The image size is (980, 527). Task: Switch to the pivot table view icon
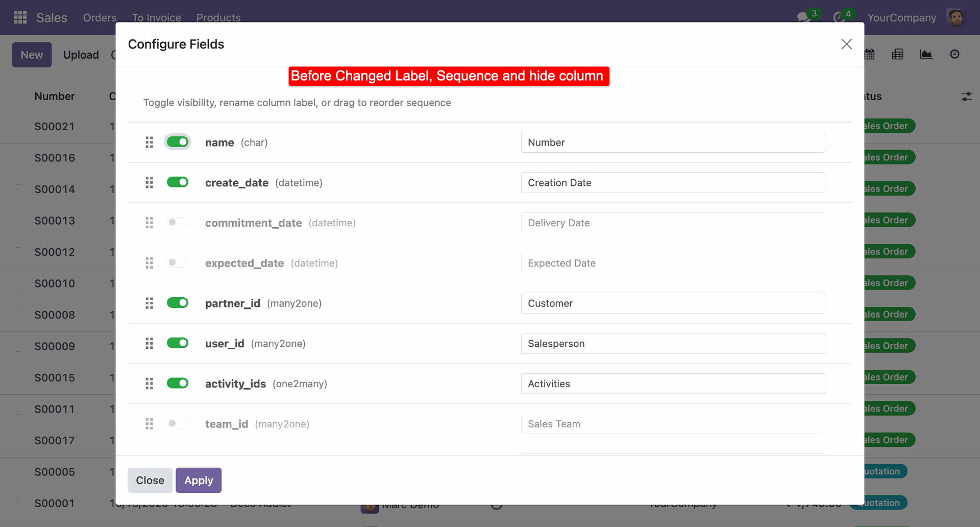pos(897,54)
